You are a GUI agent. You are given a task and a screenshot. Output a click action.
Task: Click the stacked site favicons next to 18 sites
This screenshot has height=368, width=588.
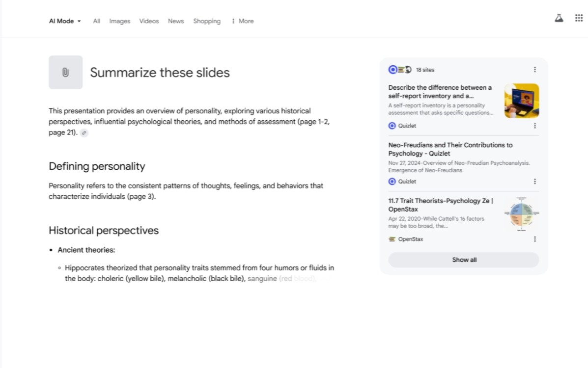click(399, 69)
